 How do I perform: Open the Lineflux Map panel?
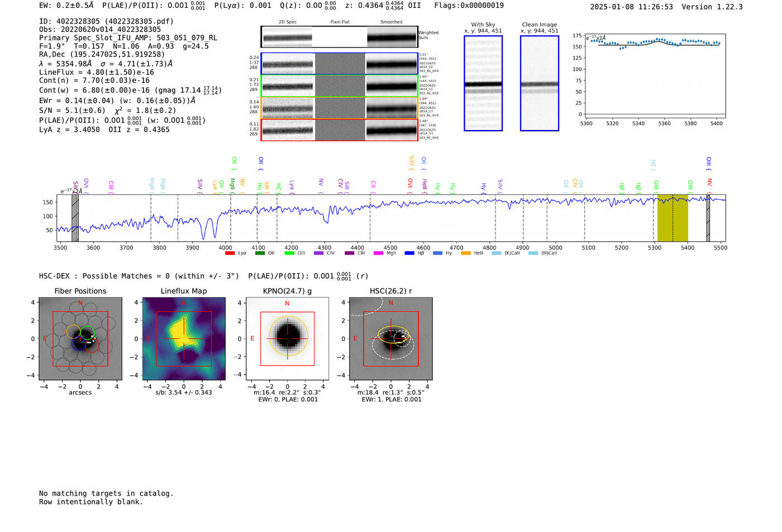click(x=184, y=338)
